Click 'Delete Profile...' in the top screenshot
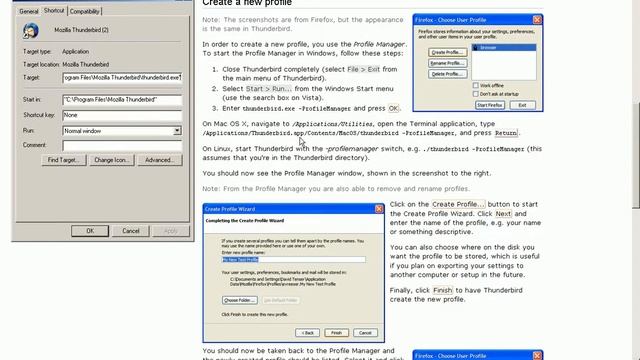 click(447, 74)
